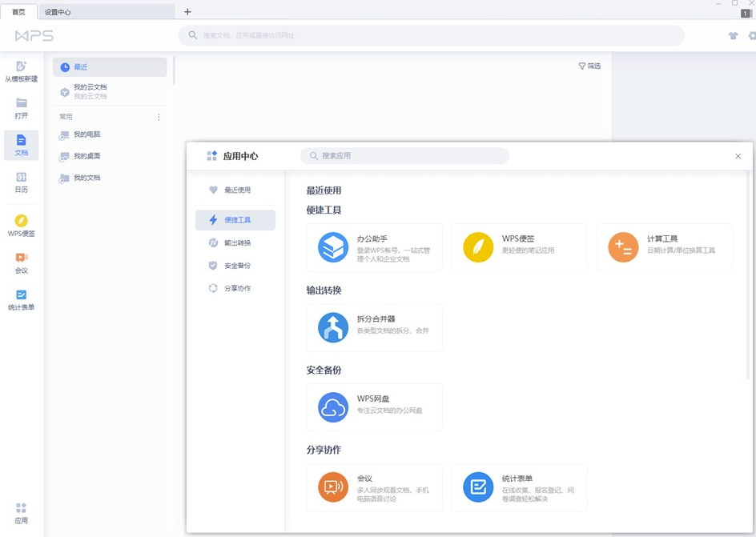
Task: Expand the 常用 section options menu
Action: (x=159, y=116)
